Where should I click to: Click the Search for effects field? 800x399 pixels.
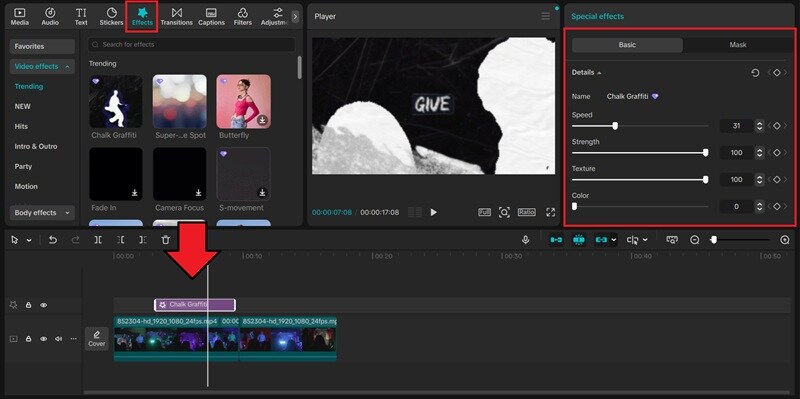click(191, 44)
